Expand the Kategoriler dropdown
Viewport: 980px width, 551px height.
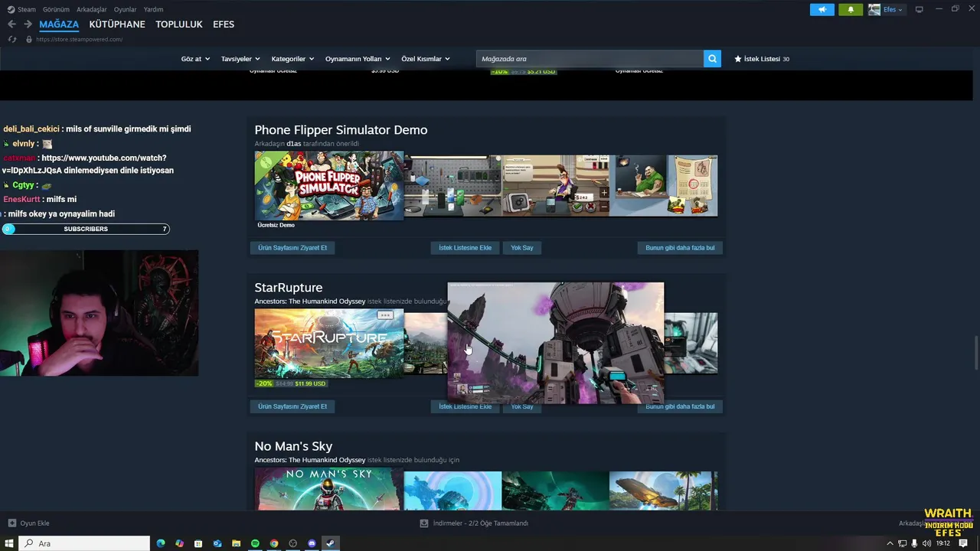[x=292, y=59]
